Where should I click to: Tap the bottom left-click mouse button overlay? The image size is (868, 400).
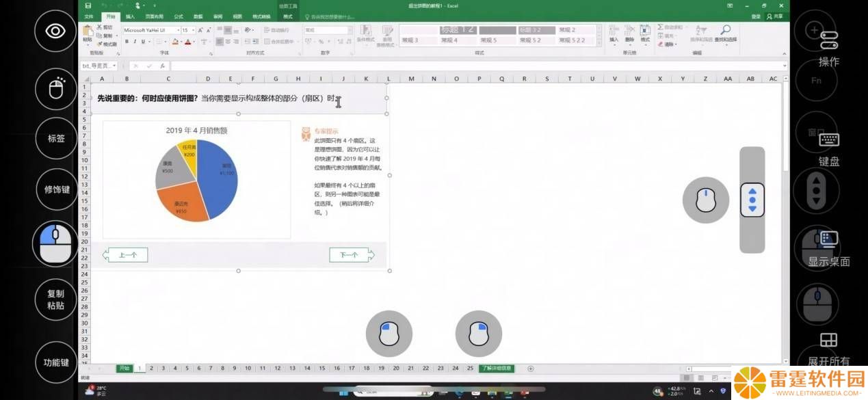(x=389, y=334)
